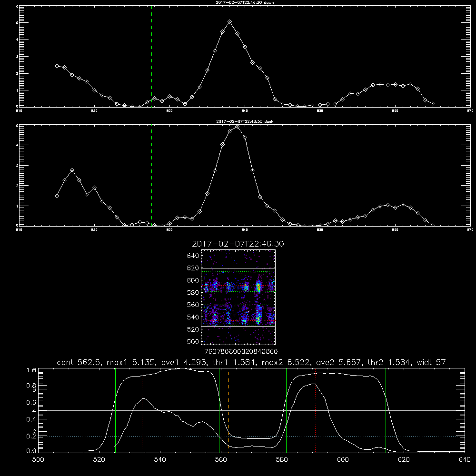Click the inner curve's peak near 534 in bottom plot
This screenshot has width=476, height=476.
(144, 398)
